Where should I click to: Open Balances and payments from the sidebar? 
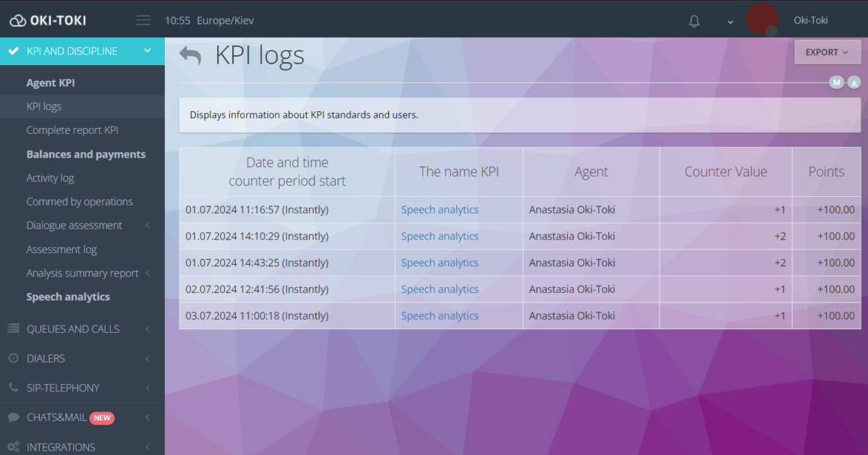pyautogui.click(x=85, y=153)
